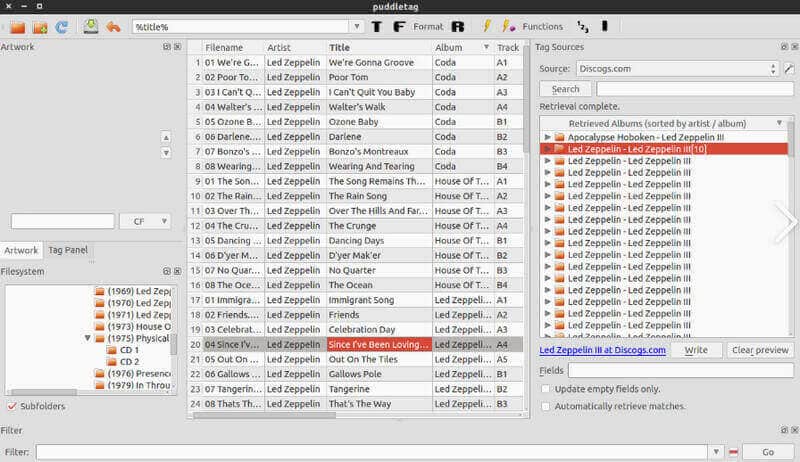Click the tag source search text field
Viewport: 800px width, 462px height.
695,89
